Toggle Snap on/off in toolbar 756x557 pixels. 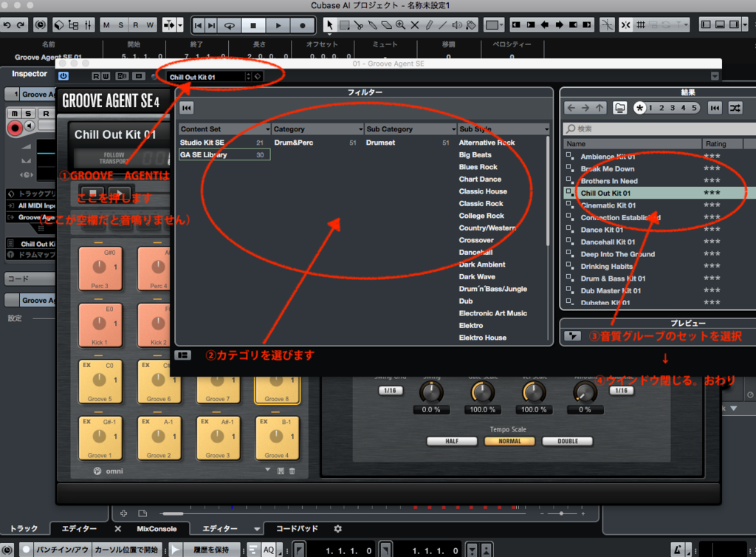point(625,25)
